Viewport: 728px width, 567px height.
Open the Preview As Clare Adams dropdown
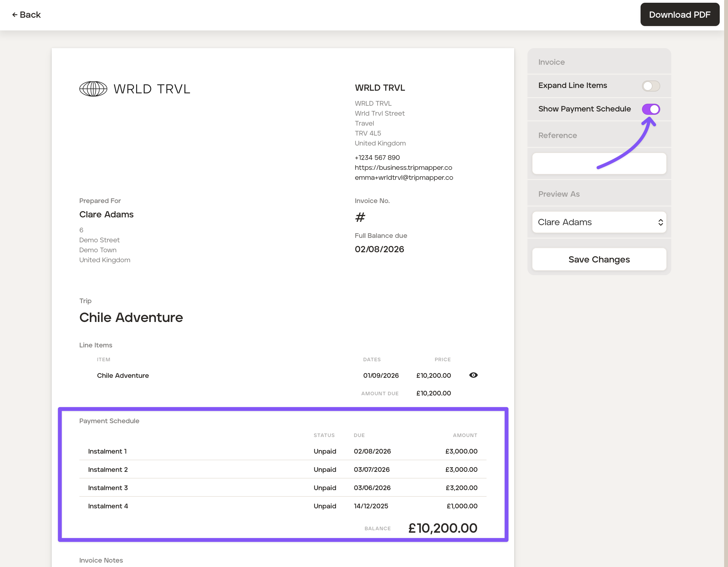coord(599,222)
